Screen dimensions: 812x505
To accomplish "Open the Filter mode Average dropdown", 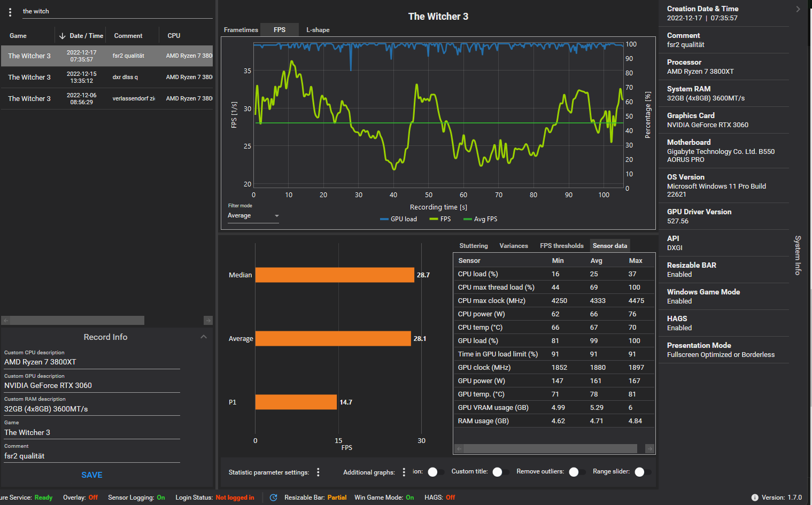I will coord(253,216).
